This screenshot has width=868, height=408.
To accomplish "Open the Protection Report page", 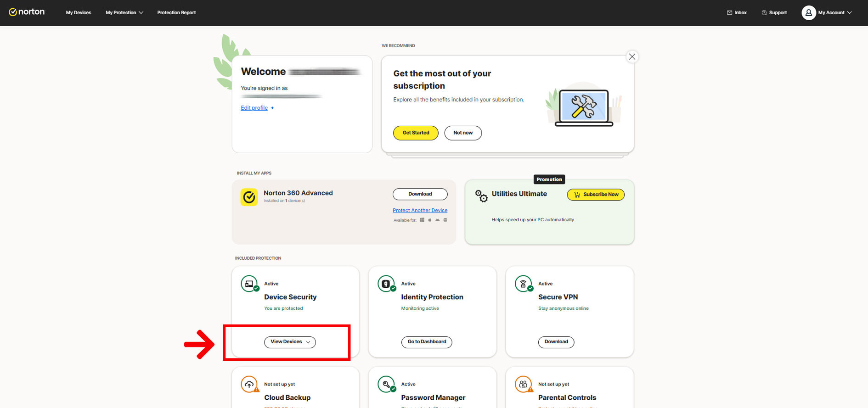I will tap(176, 13).
